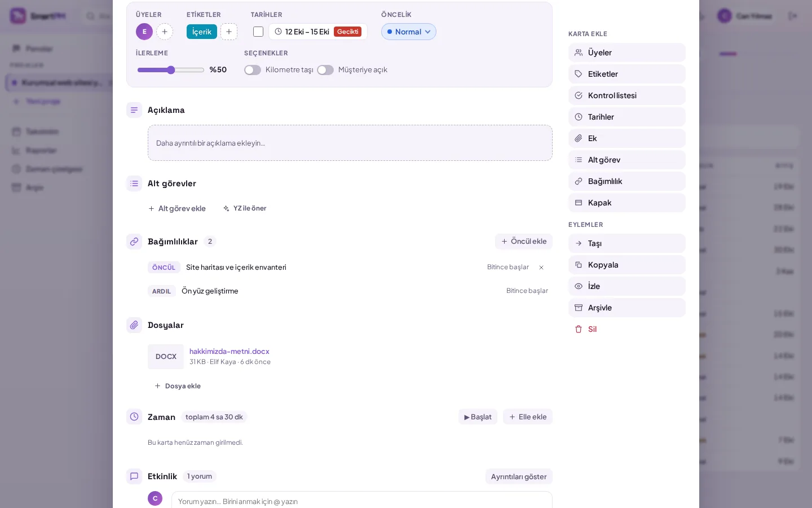This screenshot has width=812, height=508.
Task: Click the Taşı arrow icon
Action: pyautogui.click(x=579, y=243)
